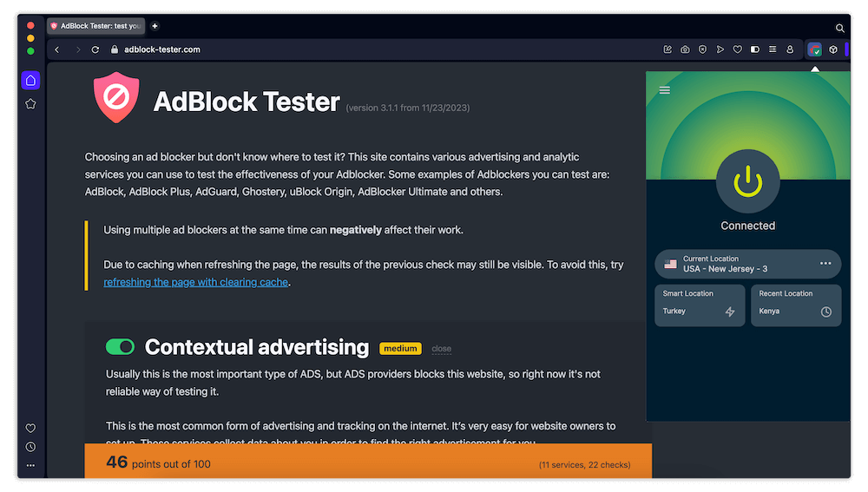Take a snapshot with the camera icon
Screen dimensions: 868x492
tap(686, 49)
